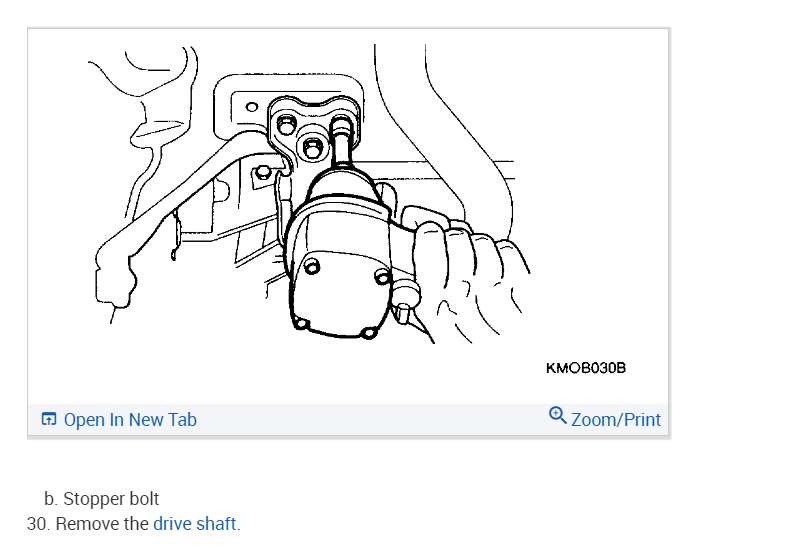Click the impact wrench body in the diagram
This screenshot has height=546, width=796.
pos(339,254)
